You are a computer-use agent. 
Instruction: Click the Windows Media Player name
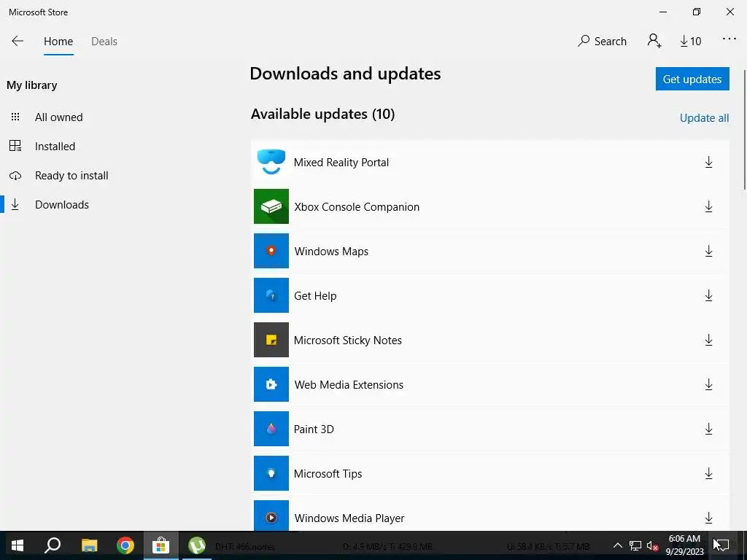coord(349,518)
